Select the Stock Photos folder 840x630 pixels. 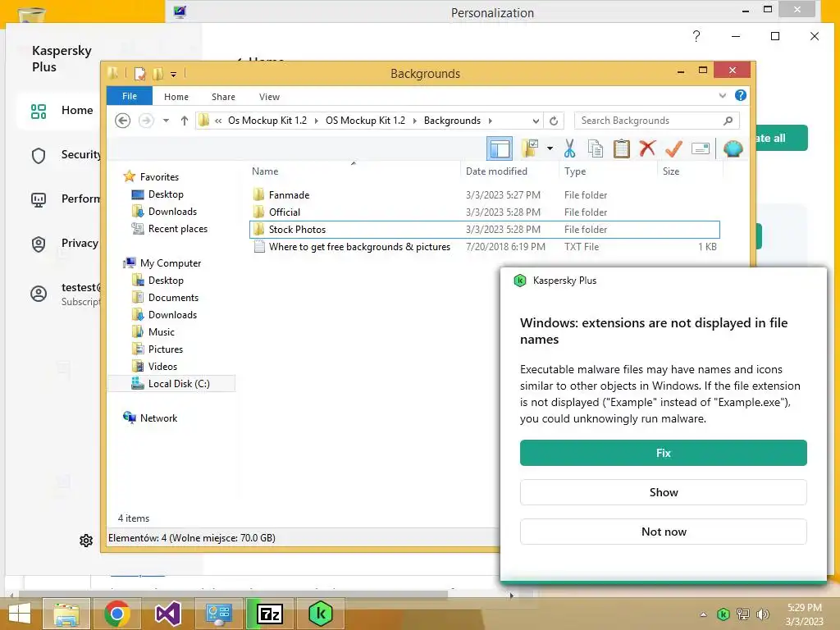coord(485,230)
